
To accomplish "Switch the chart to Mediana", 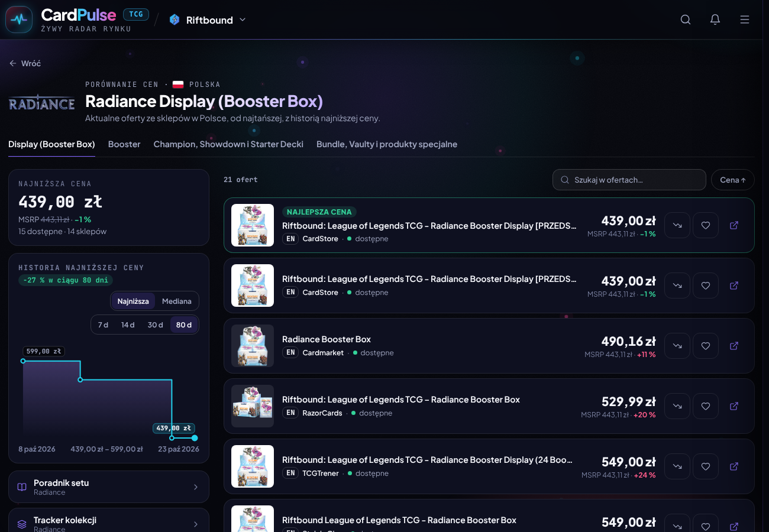I will (x=177, y=301).
